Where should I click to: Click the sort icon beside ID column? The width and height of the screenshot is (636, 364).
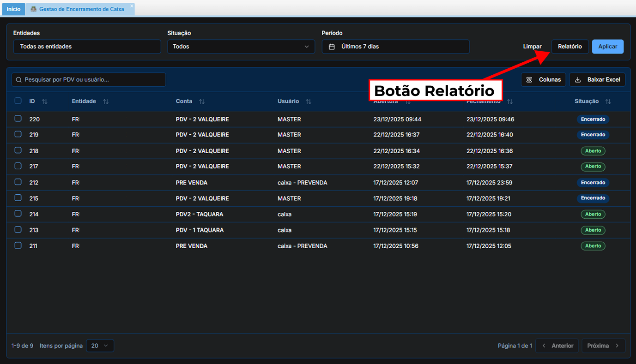point(44,101)
